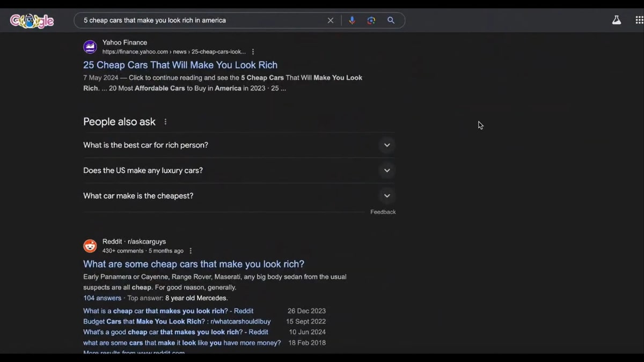Screen dimensions: 644x362
Task: Click the Reddit site favicon
Action: pos(90,246)
